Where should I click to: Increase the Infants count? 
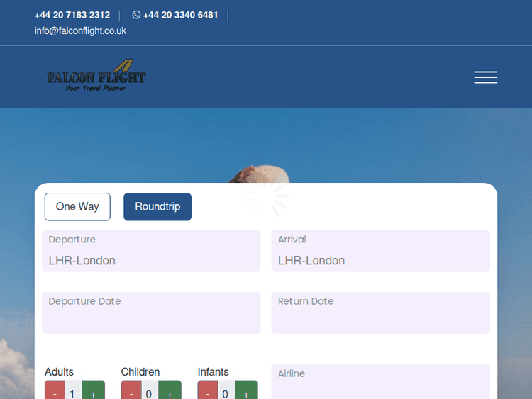(246, 390)
